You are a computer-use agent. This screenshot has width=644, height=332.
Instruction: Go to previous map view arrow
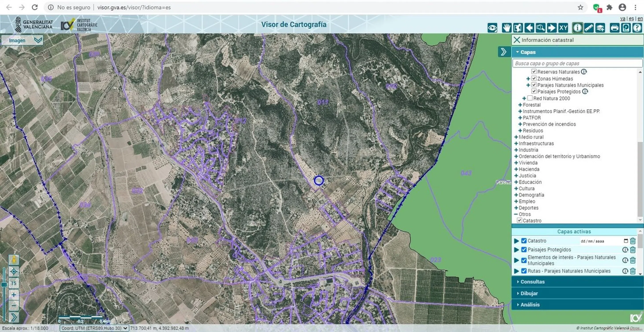click(x=529, y=28)
